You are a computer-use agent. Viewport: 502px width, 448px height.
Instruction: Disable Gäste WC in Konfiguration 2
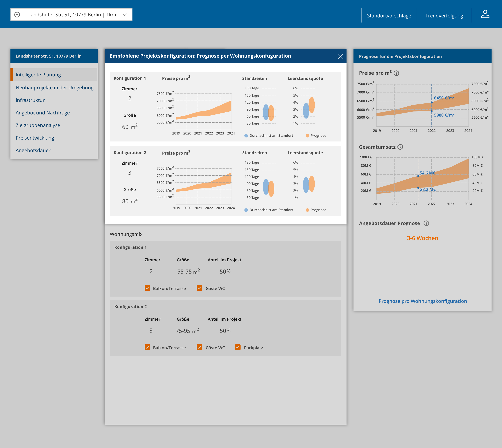point(199,347)
